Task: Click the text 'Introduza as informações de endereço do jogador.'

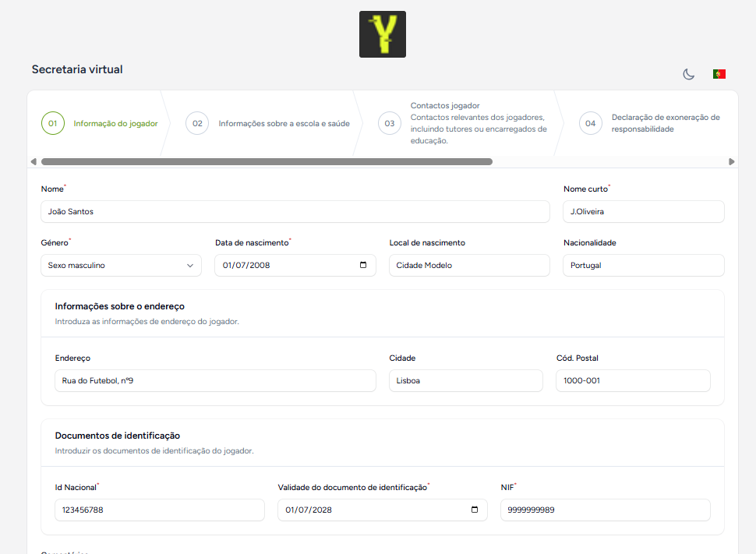Action: (x=147, y=322)
